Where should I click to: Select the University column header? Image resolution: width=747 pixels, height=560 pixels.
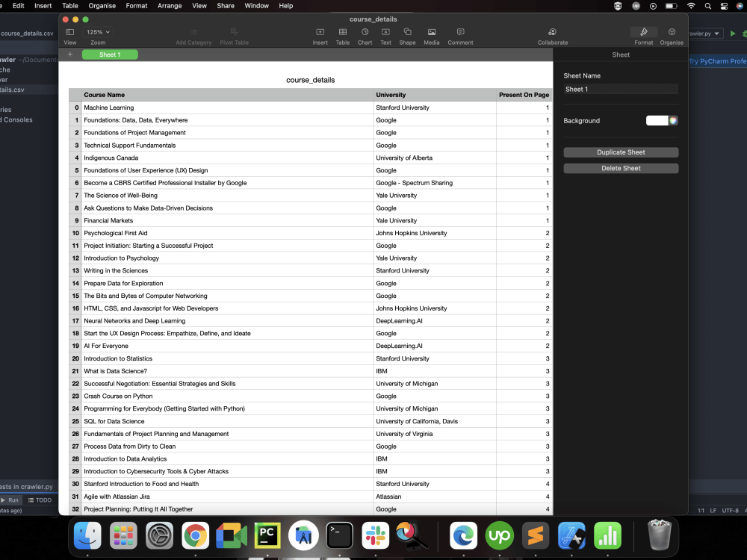pos(435,95)
